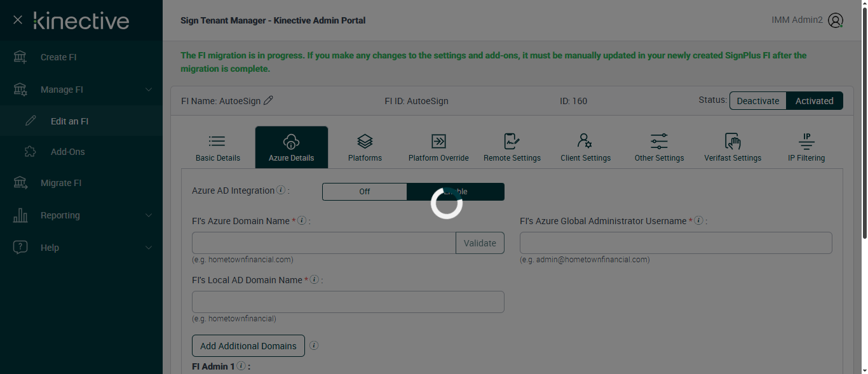This screenshot has height=374, width=868.
Task: Switch to the Basic Details tab
Action: coord(218,148)
